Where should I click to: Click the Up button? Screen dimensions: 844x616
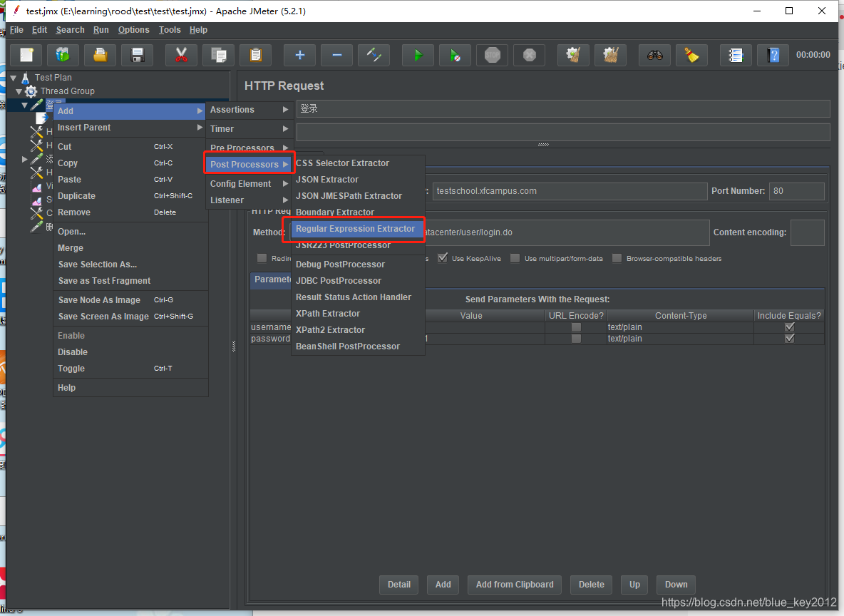pos(634,584)
